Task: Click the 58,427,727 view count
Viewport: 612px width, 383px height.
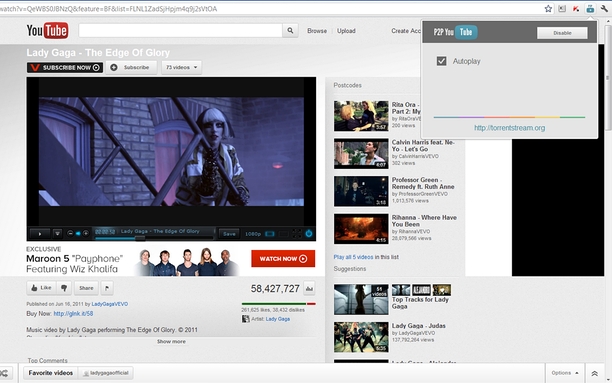Action: [x=275, y=289]
